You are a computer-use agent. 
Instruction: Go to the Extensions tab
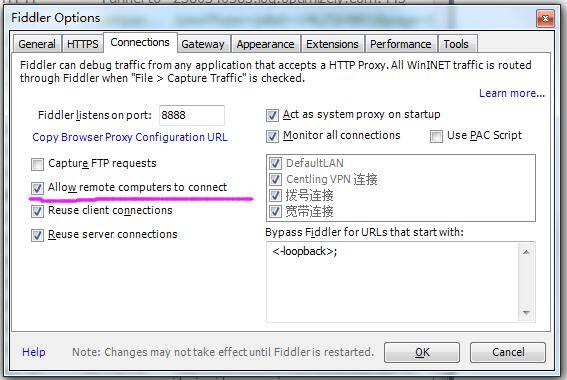point(332,44)
